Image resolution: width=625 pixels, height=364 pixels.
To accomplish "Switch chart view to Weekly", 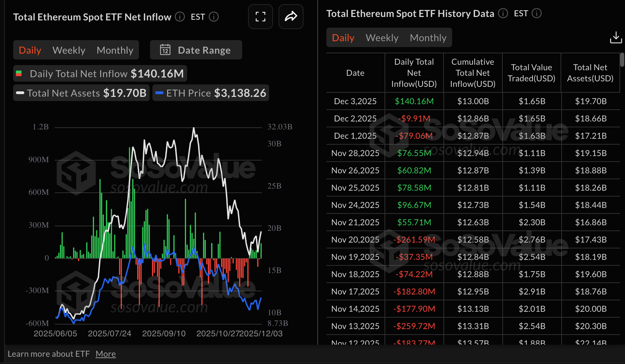I will tap(69, 50).
